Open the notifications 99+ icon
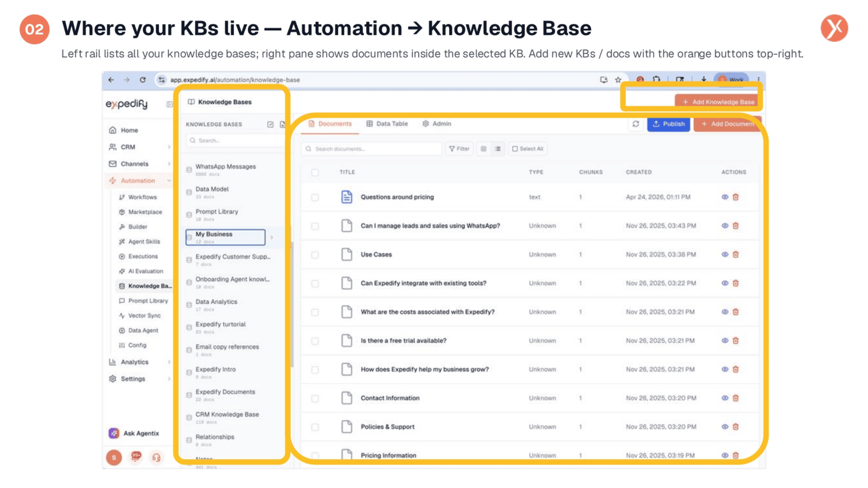This screenshot has width=868, height=488. [x=136, y=457]
